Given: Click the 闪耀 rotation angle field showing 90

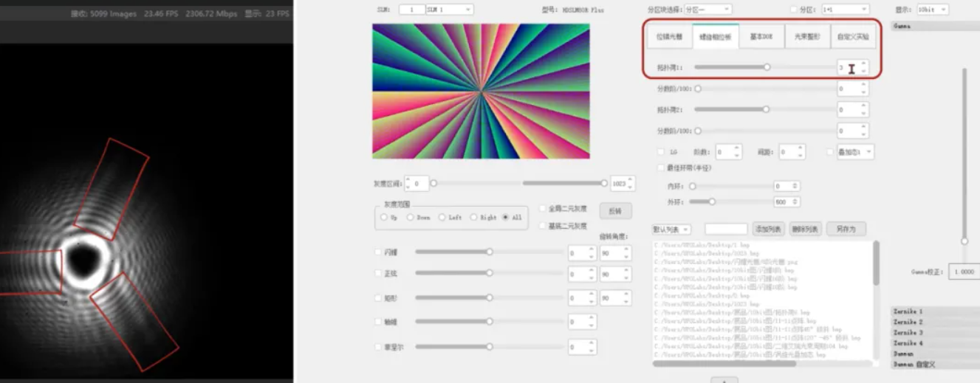Looking at the screenshot, I should 616,253.
